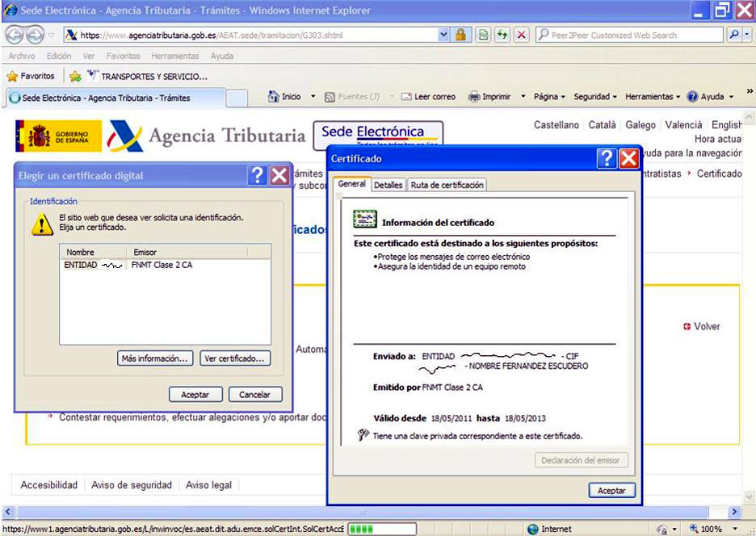This screenshot has height=536, width=756.
Task: Switch to the Detalles tab
Action: [388, 185]
